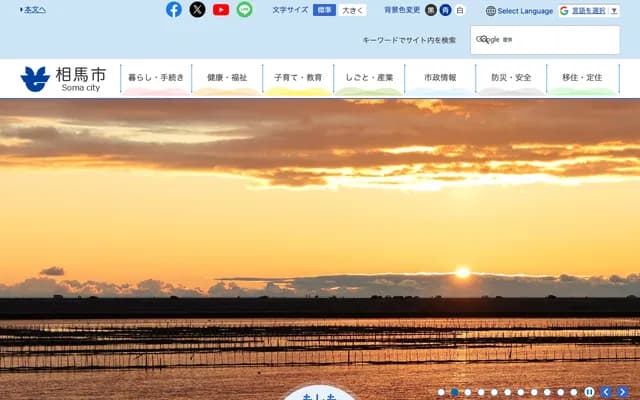Viewport: 640px width, 400px height.
Task: Click キーワードでサイト内を検索 label
Action: [x=409, y=40]
